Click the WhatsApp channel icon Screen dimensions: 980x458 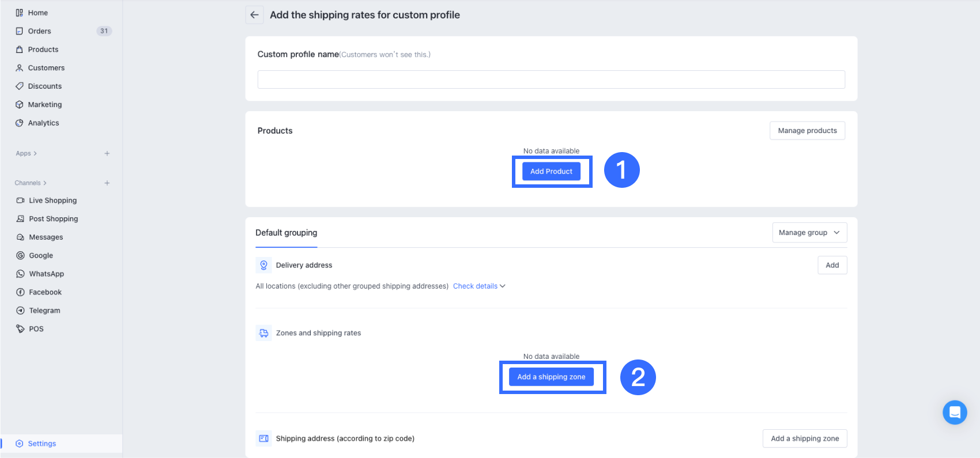pyautogui.click(x=21, y=274)
